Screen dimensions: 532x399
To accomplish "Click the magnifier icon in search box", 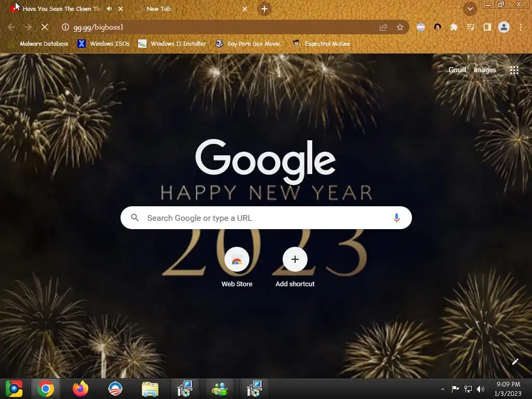I will [x=135, y=218].
